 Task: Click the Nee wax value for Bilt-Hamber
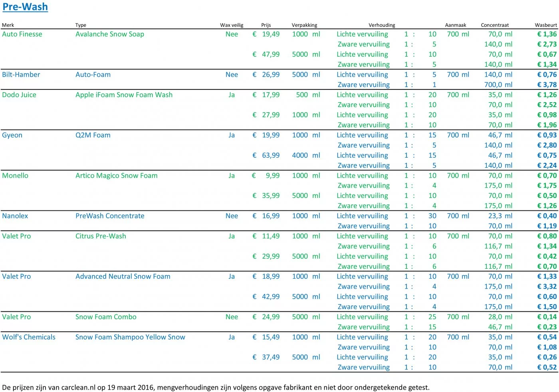(232, 74)
